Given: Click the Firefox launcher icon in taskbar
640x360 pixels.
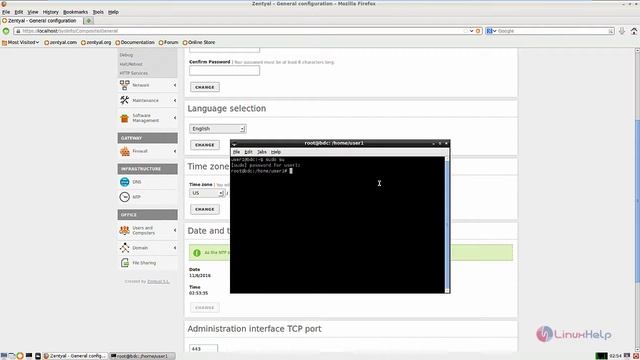Looking at the screenshot, I should (20, 356).
